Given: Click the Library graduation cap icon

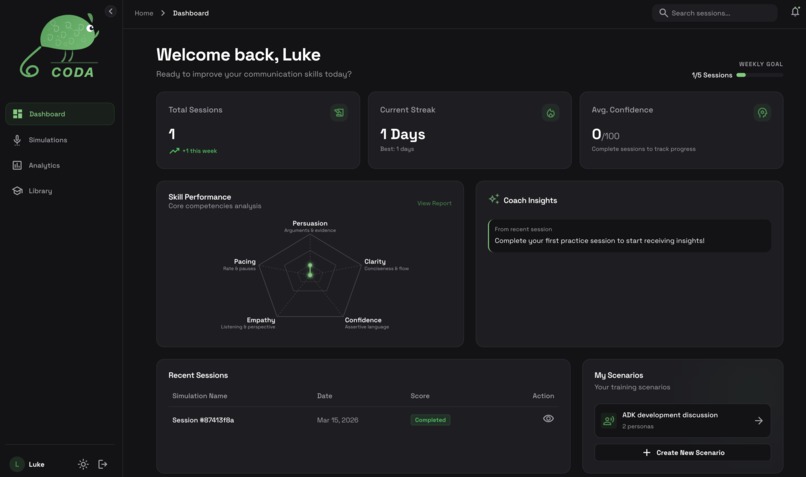Looking at the screenshot, I should [x=17, y=191].
